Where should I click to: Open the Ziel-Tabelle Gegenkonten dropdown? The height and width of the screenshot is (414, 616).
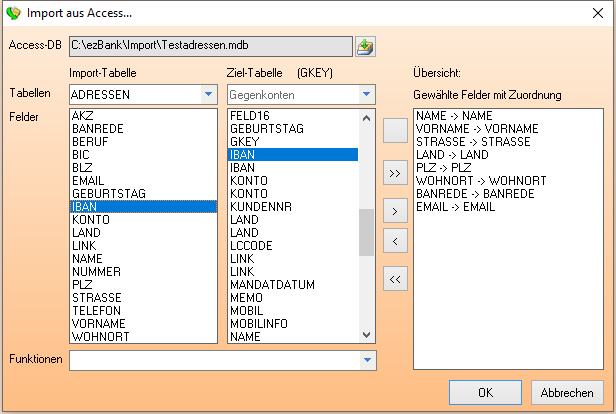click(x=367, y=94)
